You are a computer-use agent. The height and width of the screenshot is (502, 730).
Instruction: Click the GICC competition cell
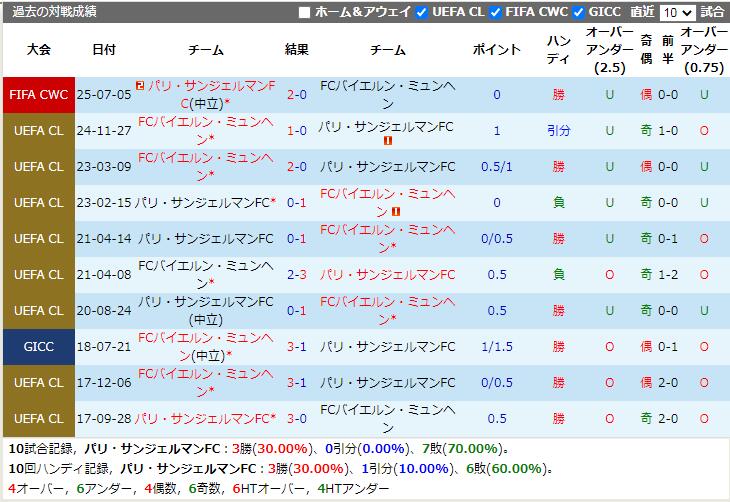(x=38, y=346)
